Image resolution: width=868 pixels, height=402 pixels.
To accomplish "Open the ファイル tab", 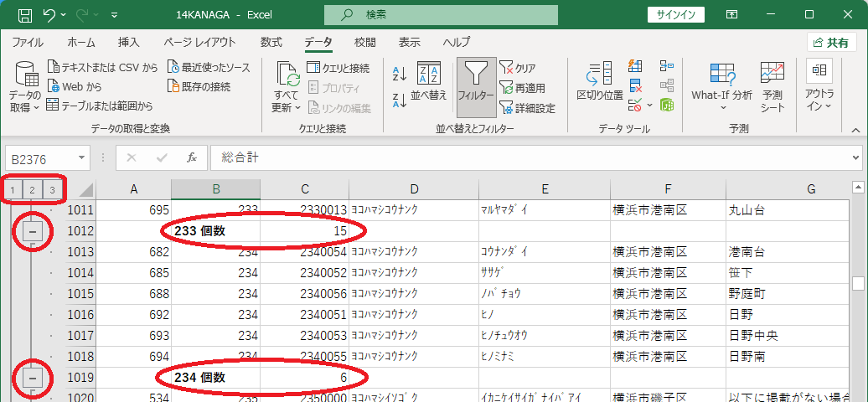I will [28, 42].
